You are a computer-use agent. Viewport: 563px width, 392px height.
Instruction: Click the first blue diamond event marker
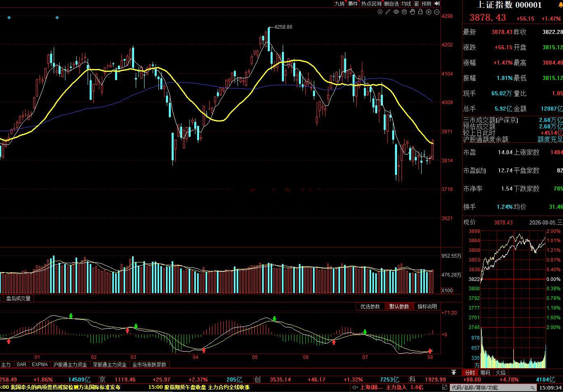pos(9,17)
